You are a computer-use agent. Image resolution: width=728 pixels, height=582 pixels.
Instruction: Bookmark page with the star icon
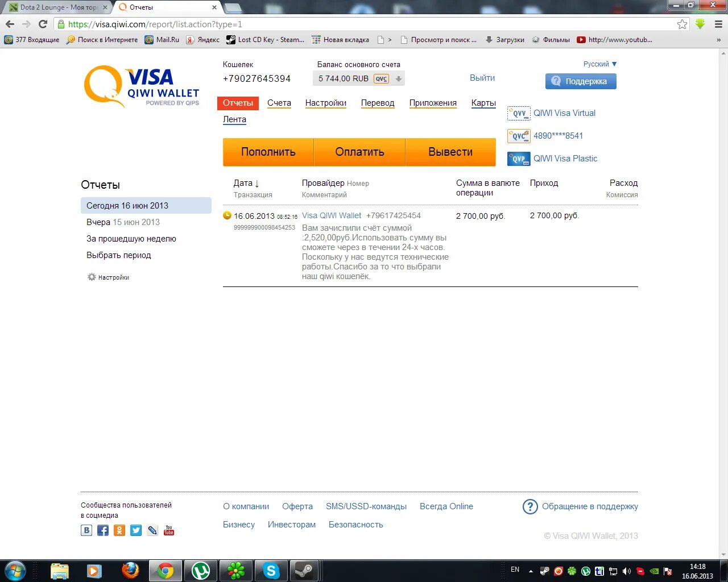[x=682, y=24]
